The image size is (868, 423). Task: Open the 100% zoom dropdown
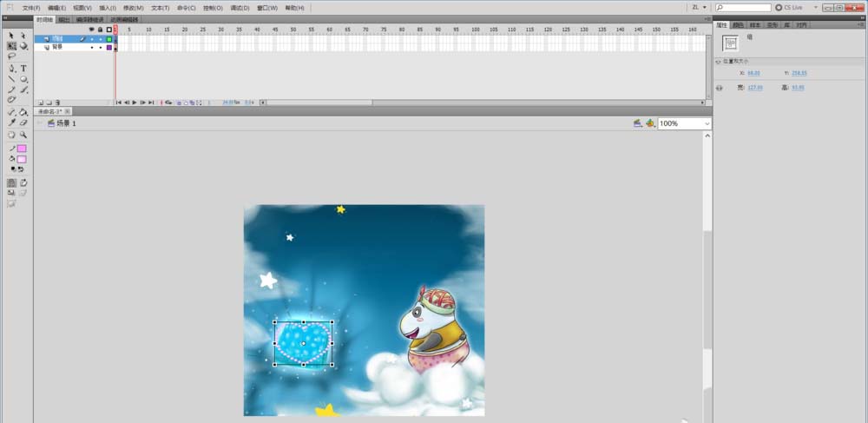(707, 123)
